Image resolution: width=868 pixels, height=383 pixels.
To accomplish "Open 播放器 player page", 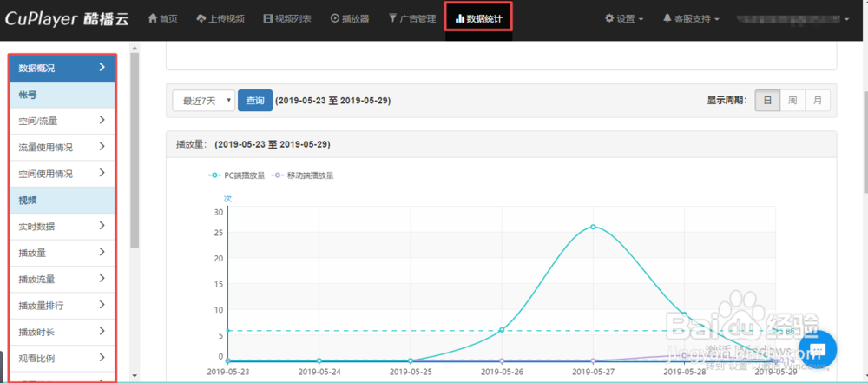I will coord(350,19).
